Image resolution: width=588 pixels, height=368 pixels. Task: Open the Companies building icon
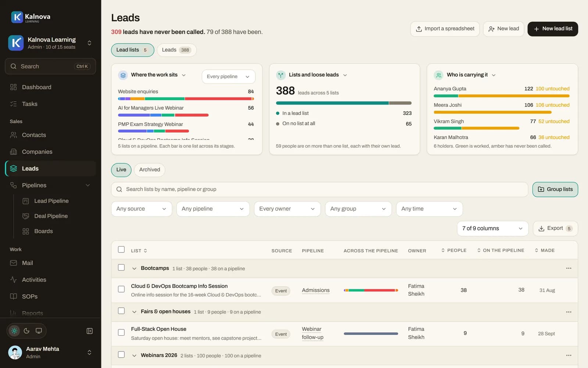point(14,152)
